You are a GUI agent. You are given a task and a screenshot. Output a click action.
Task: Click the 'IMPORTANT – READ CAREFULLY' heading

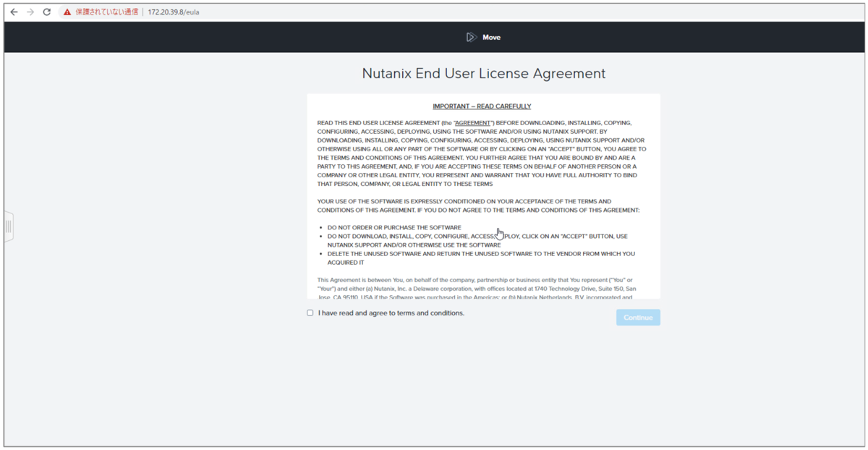[x=482, y=106]
